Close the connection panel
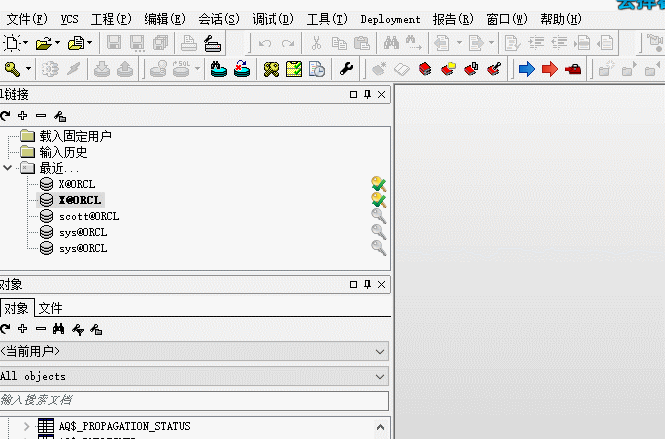This screenshot has width=665, height=439. pos(381,94)
